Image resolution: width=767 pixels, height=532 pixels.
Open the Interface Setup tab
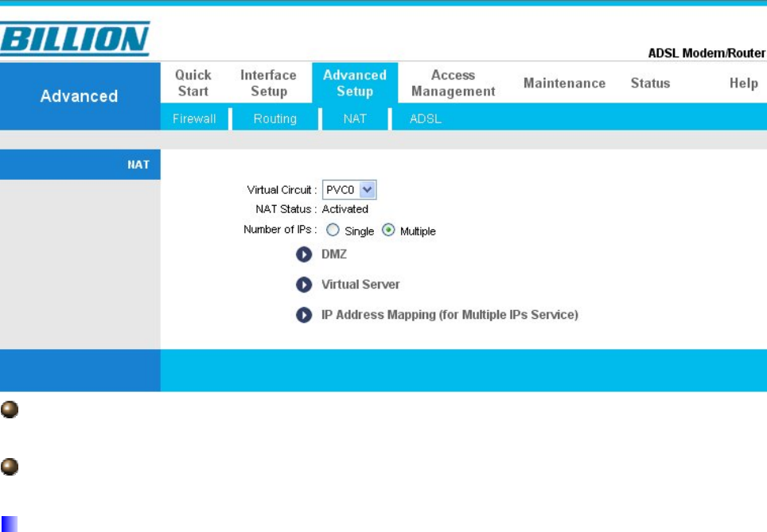coord(269,83)
